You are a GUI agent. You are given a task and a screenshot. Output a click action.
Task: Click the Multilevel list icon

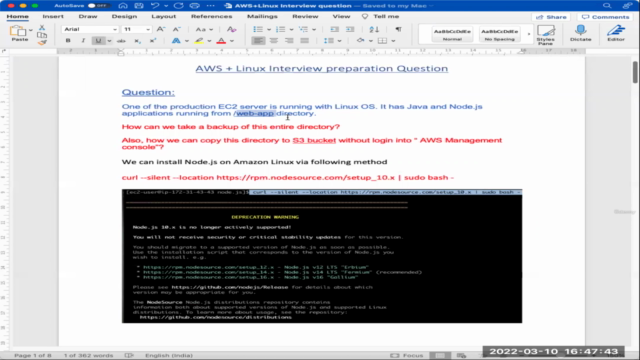click(x=303, y=29)
